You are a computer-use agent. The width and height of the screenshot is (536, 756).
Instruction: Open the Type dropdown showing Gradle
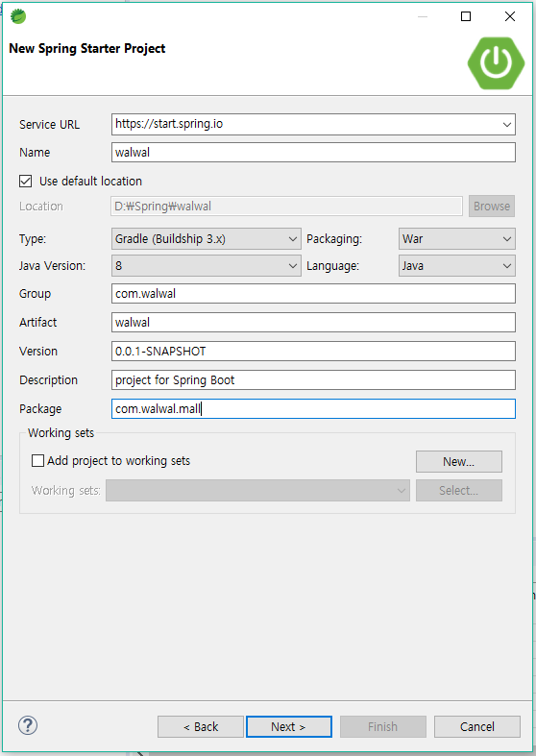[x=207, y=238]
